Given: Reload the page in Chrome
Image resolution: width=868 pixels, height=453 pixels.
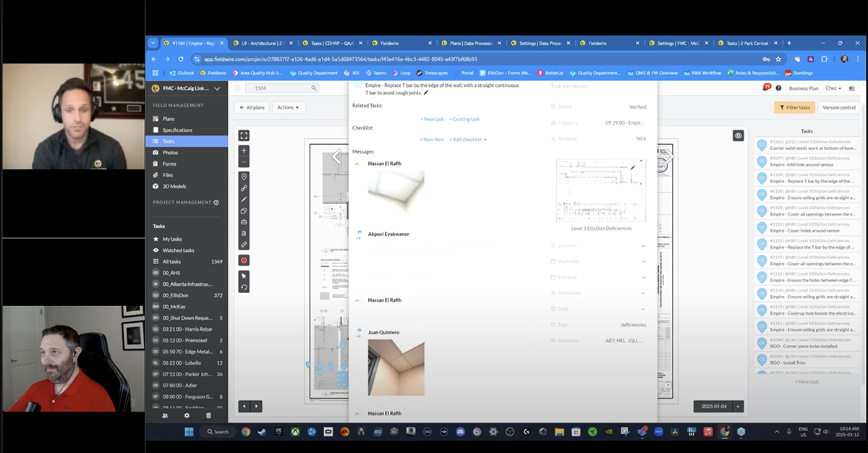Looking at the screenshot, I should [181, 59].
